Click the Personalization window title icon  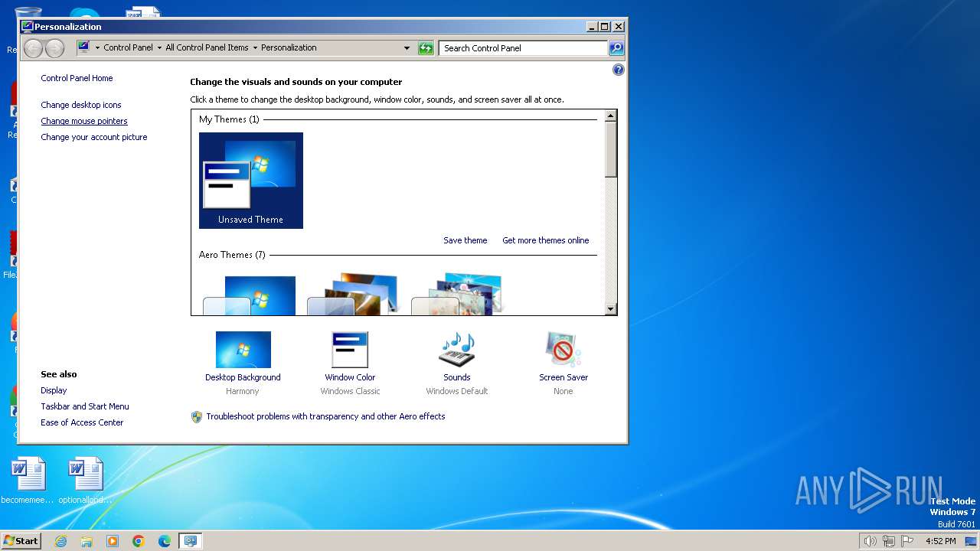(x=28, y=26)
